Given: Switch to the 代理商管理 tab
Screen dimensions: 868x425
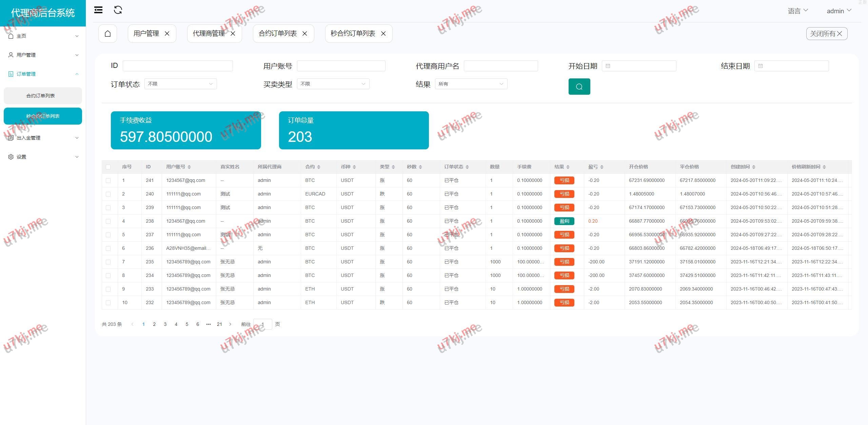Looking at the screenshot, I should coord(209,34).
